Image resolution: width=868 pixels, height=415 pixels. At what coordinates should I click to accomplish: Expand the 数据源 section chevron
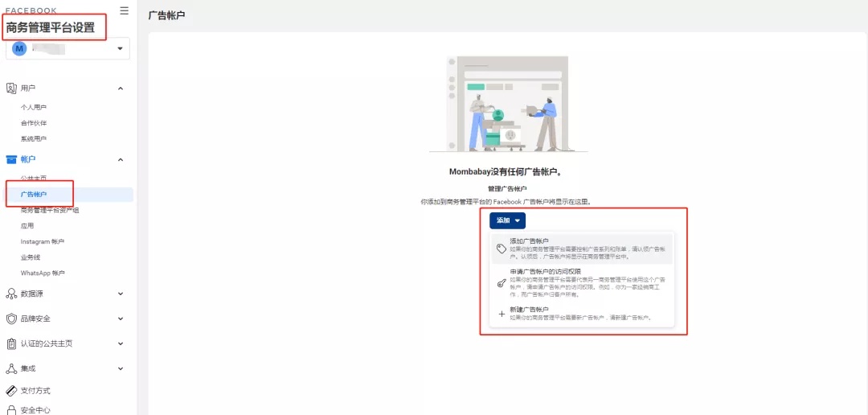pos(121,294)
